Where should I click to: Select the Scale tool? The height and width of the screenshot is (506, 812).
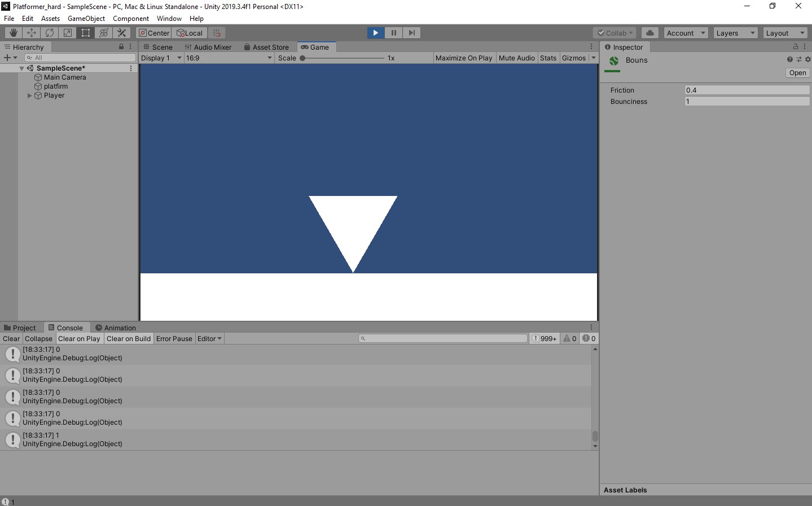[x=68, y=33]
